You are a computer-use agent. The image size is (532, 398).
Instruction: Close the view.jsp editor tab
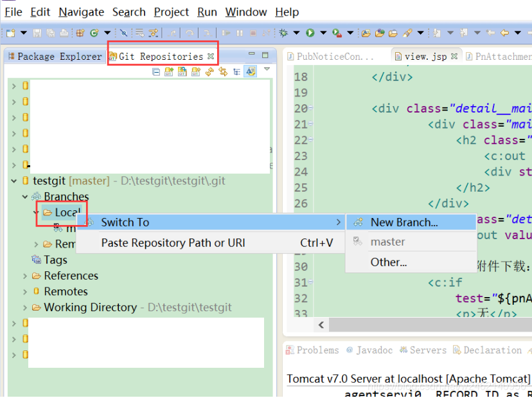[x=454, y=56]
